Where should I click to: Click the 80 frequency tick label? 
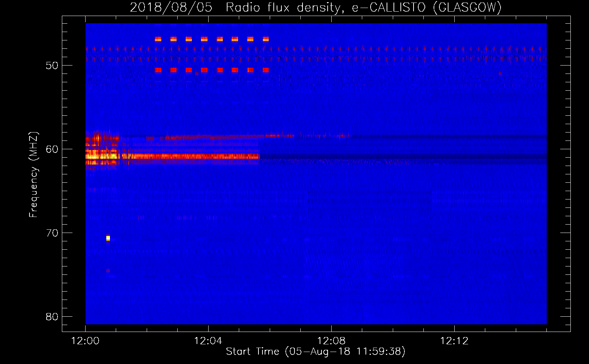pos(52,317)
